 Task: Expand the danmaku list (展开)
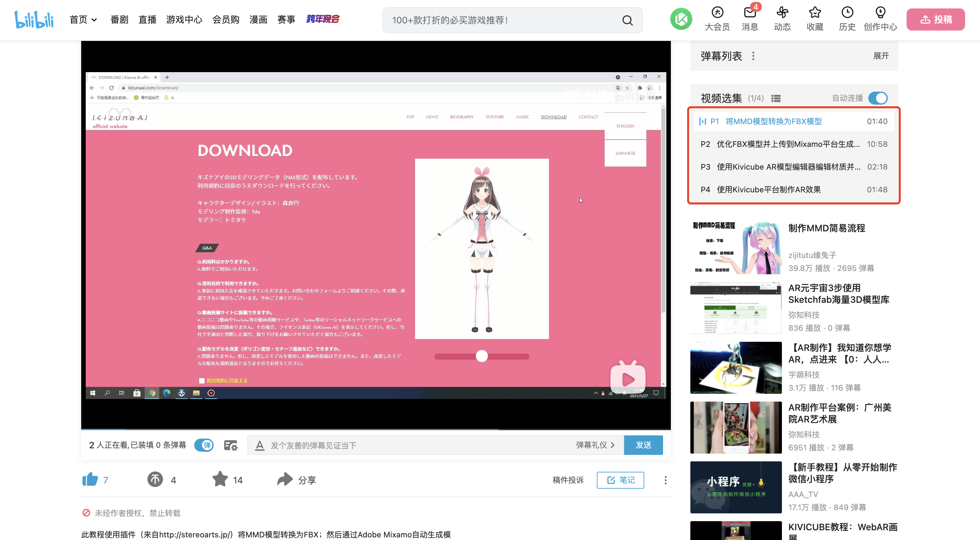[x=881, y=56]
